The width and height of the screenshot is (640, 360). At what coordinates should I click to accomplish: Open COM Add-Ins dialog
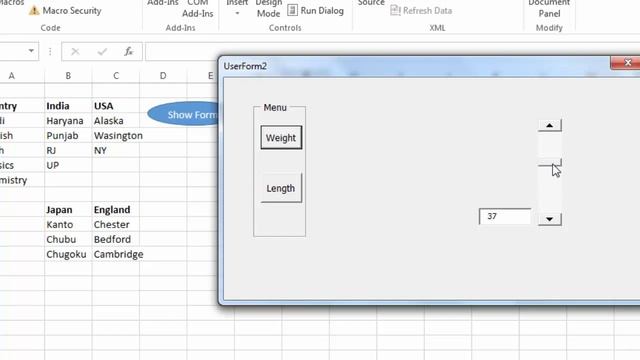pyautogui.click(x=198, y=8)
